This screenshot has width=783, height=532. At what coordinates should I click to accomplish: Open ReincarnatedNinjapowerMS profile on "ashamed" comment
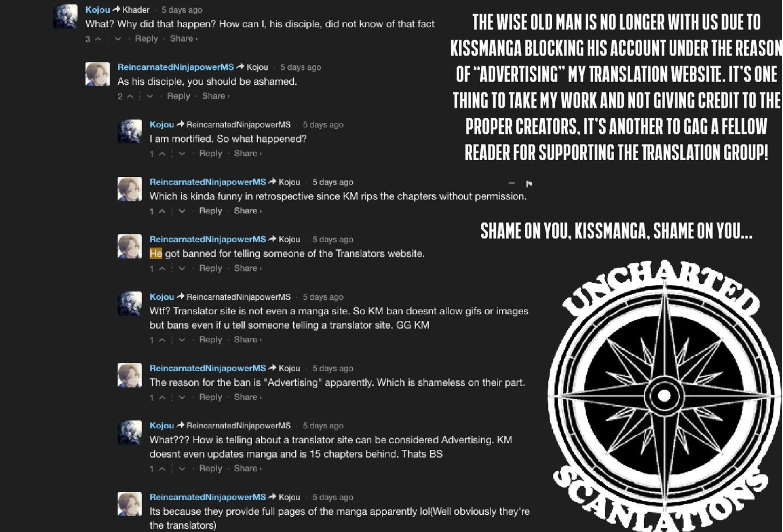(175, 67)
